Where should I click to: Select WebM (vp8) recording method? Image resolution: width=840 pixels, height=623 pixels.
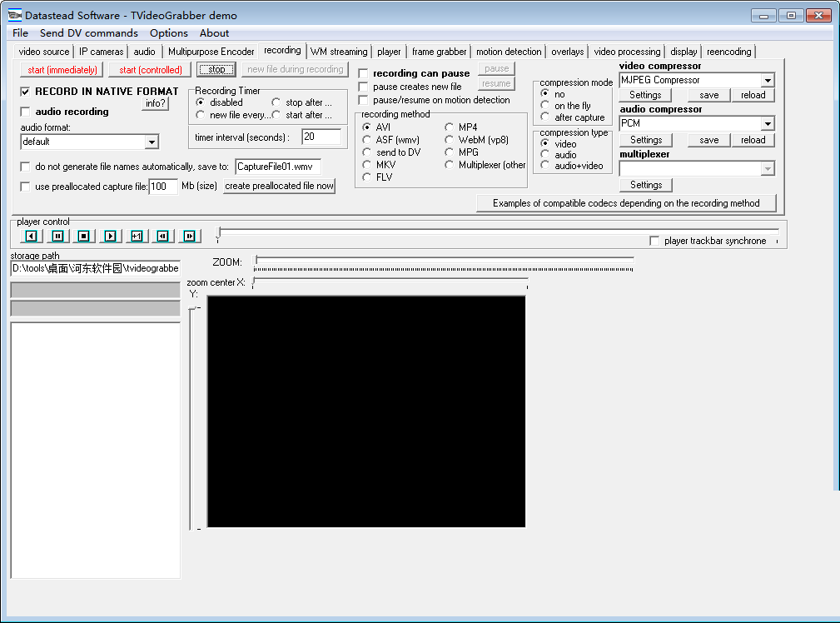click(x=449, y=139)
